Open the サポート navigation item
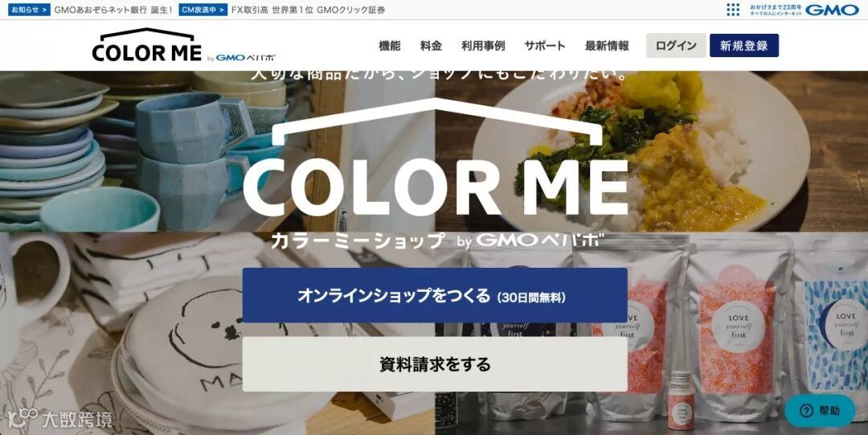Viewport: 868px width, 435px height. (x=545, y=46)
